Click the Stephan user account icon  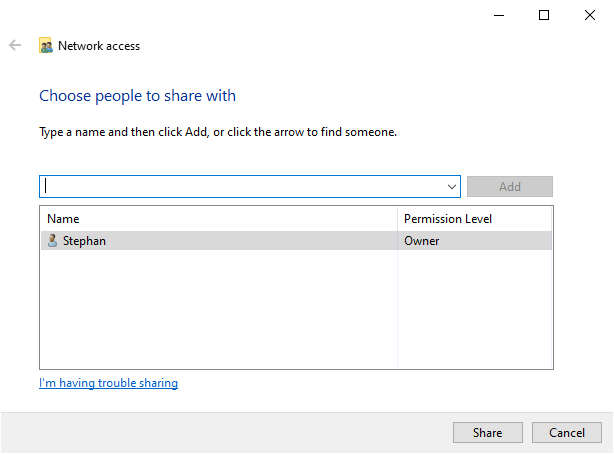(x=52, y=240)
